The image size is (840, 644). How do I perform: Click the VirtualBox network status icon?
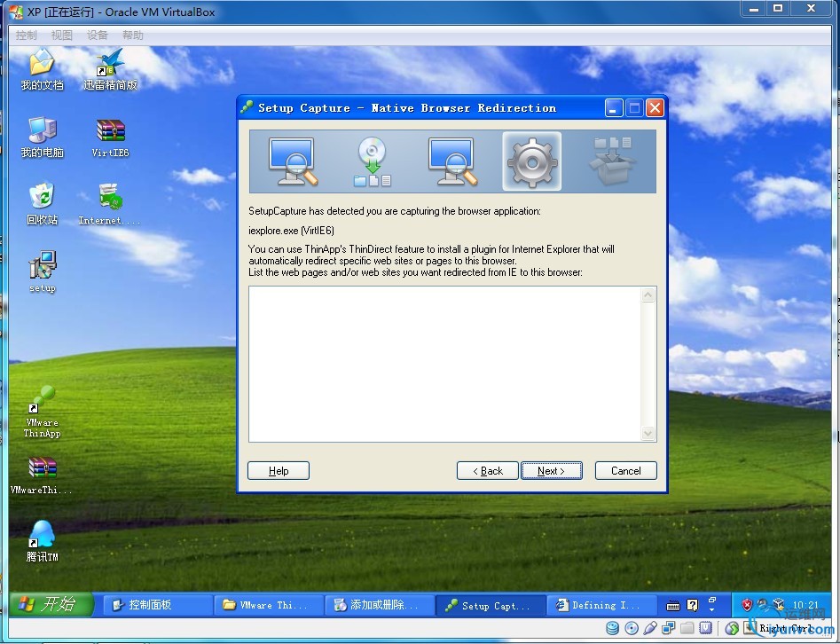pyautogui.click(x=668, y=628)
